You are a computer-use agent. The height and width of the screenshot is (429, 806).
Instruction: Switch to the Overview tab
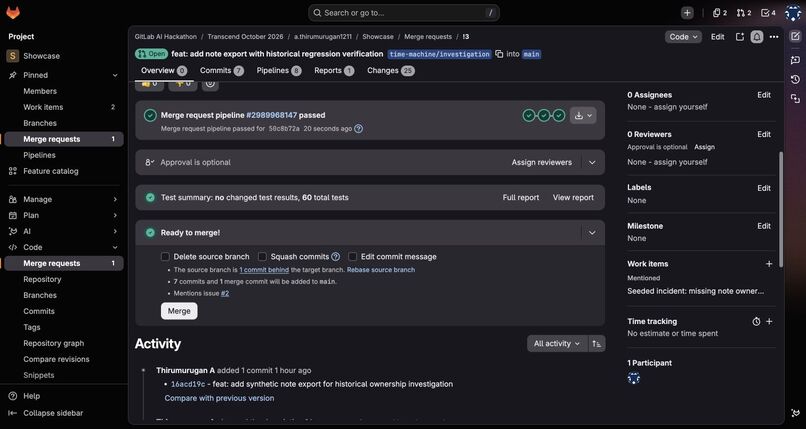coord(164,70)
